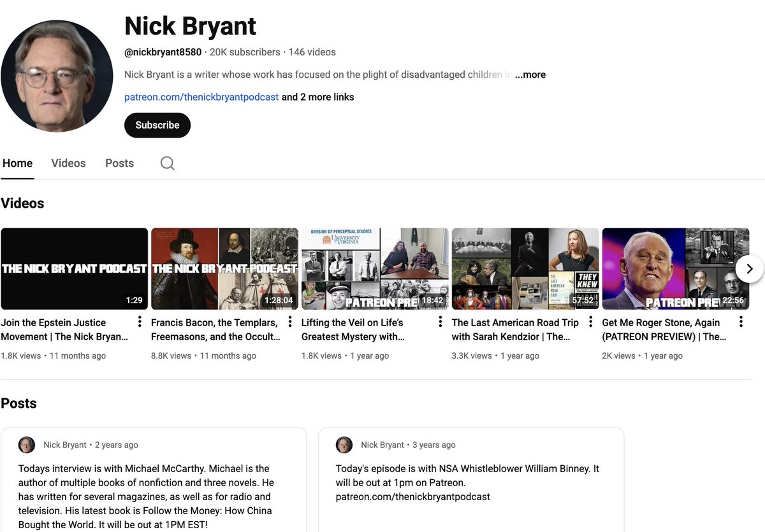Open options menu for Get Me Roger Stone video

[741, 322]
